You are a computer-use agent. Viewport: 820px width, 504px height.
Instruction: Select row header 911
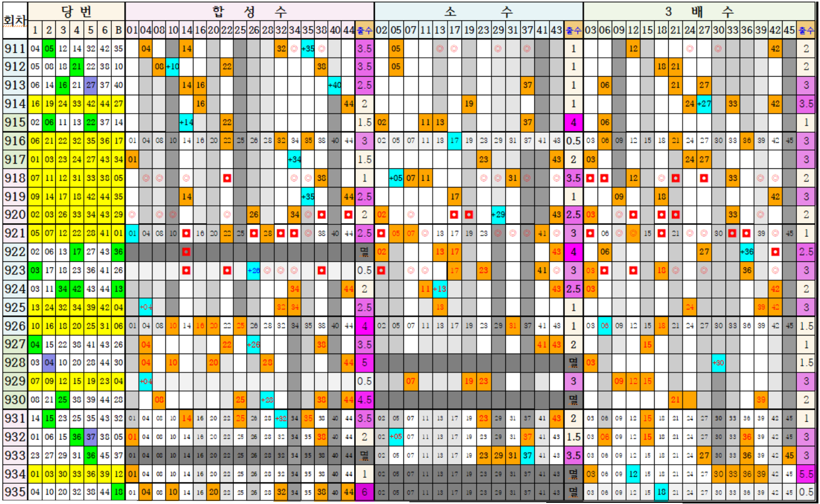point(14,49)
